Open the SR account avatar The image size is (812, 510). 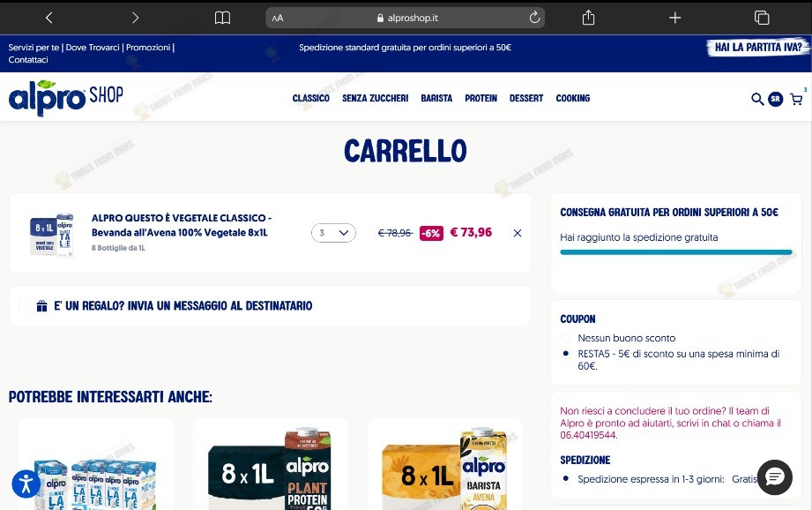pyautogui.click(x=775, y=99)
